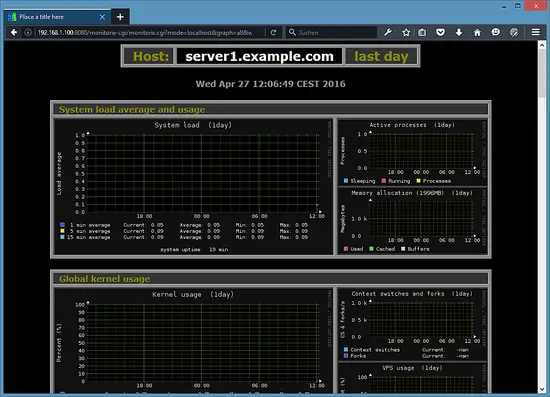Image resolution: width=550 pixels, height=397 pixels.
Task: Click the Running legend swatch
Action: point(383,181)
